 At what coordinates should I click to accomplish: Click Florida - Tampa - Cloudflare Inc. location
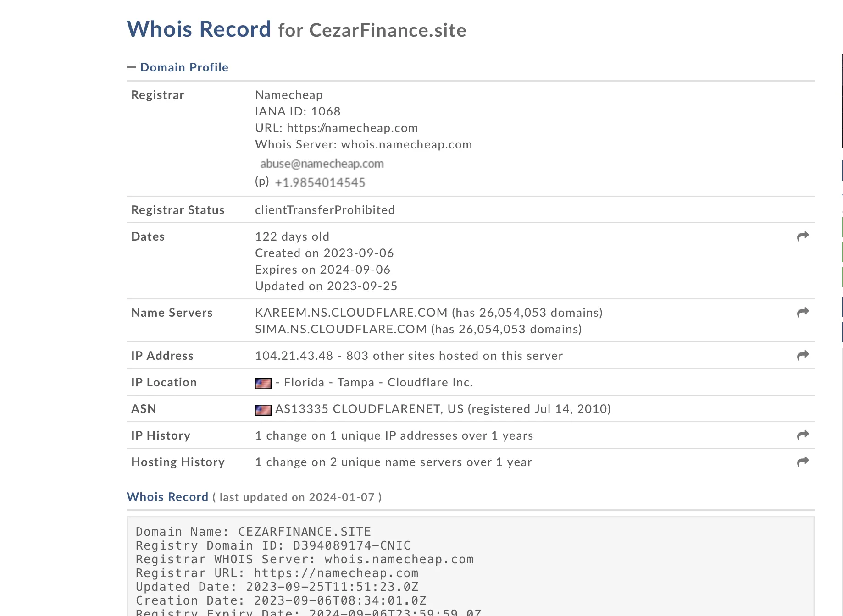click(378, 382)
